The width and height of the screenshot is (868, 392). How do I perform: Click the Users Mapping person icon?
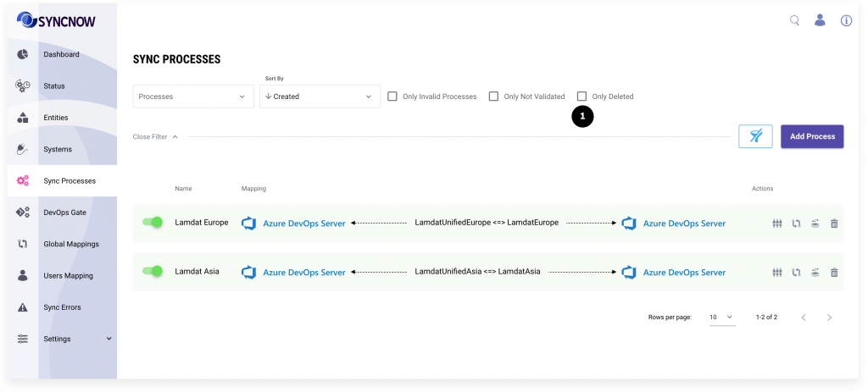pos(23,275)
